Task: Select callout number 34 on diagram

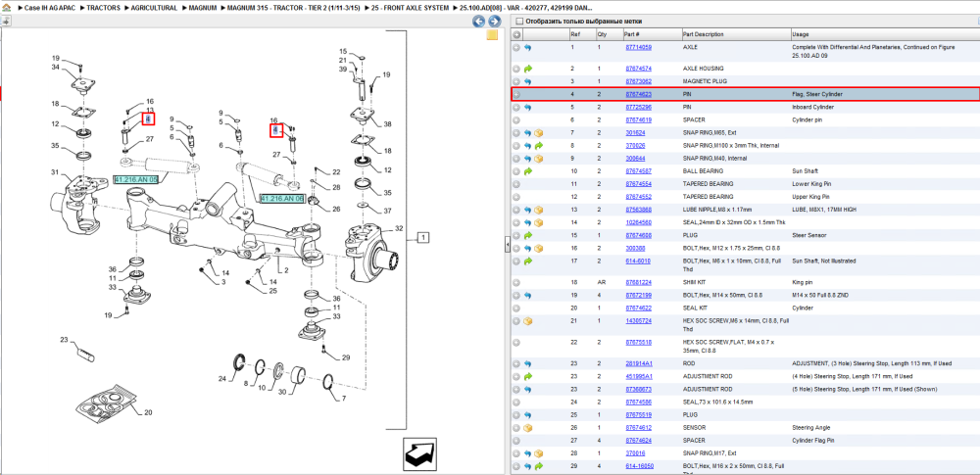Action: 56,67
